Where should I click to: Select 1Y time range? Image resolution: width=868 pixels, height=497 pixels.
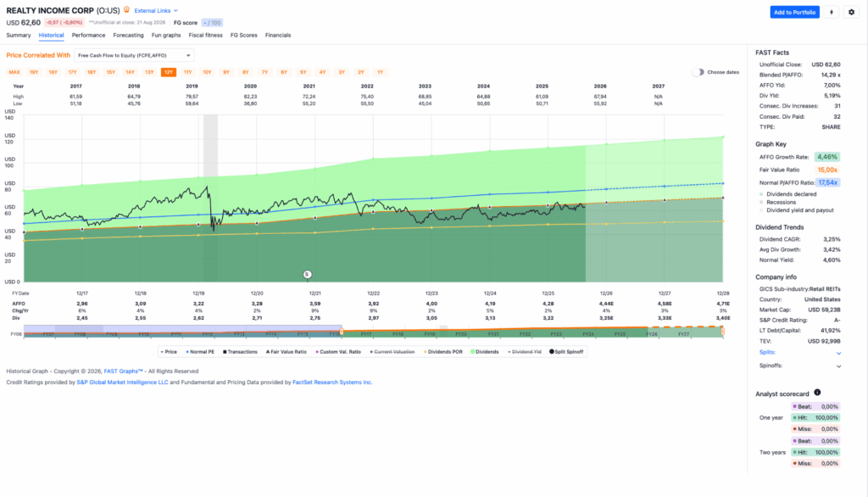(381, 72)
